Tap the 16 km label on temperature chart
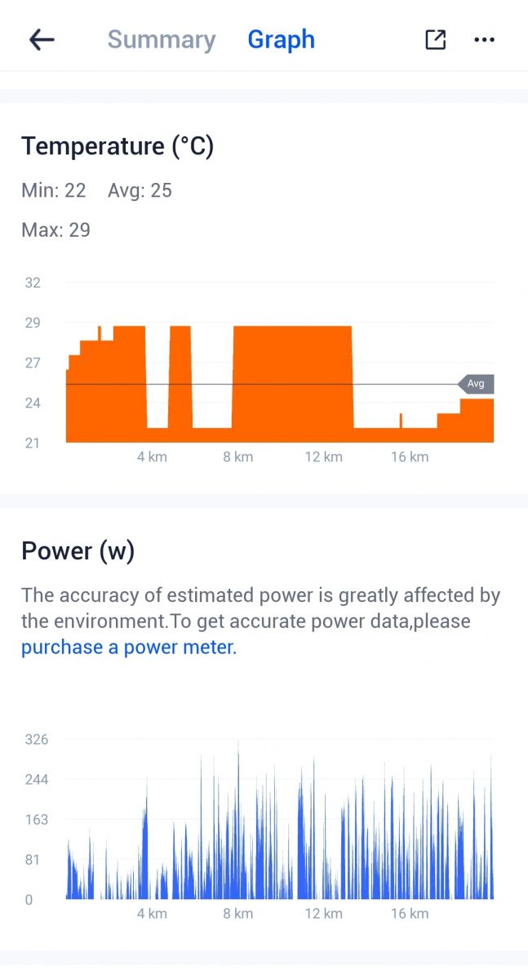Image resolution: width=528 pixels, height=980 pixels. 410,457
